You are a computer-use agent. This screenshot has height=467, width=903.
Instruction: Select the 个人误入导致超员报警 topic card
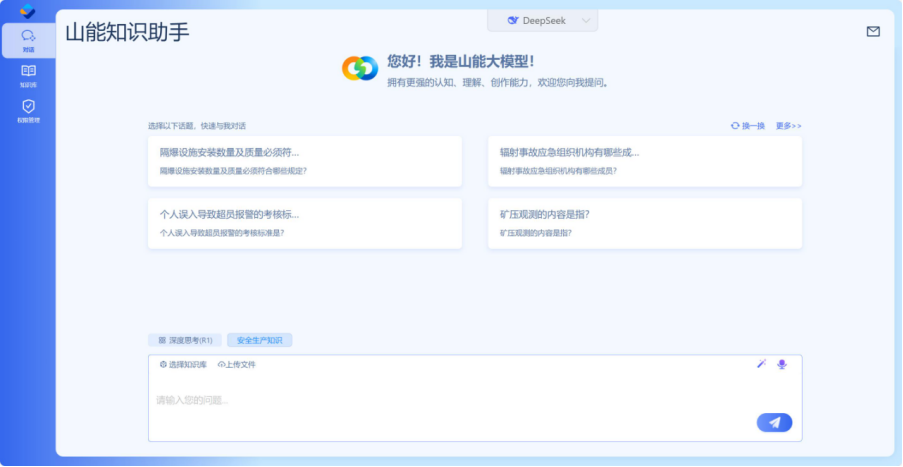305,223
